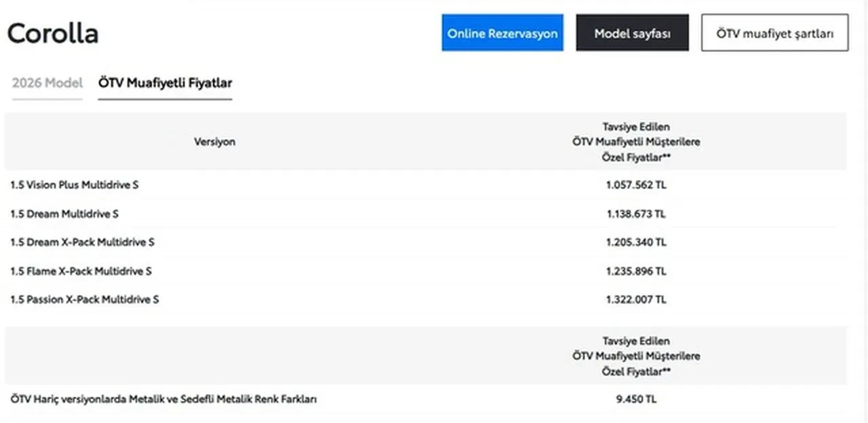868x423 pixels.
Task: Select the 1.5 Vision Plus Multidrive S row
Action: [75, 184]
